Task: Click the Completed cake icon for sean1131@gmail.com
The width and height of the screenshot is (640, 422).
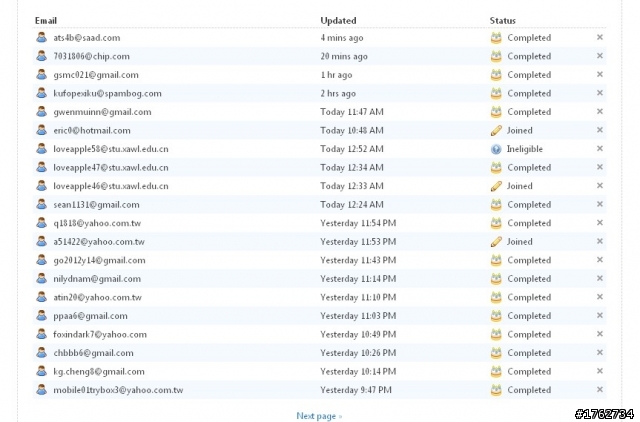Action: point(496,204)
